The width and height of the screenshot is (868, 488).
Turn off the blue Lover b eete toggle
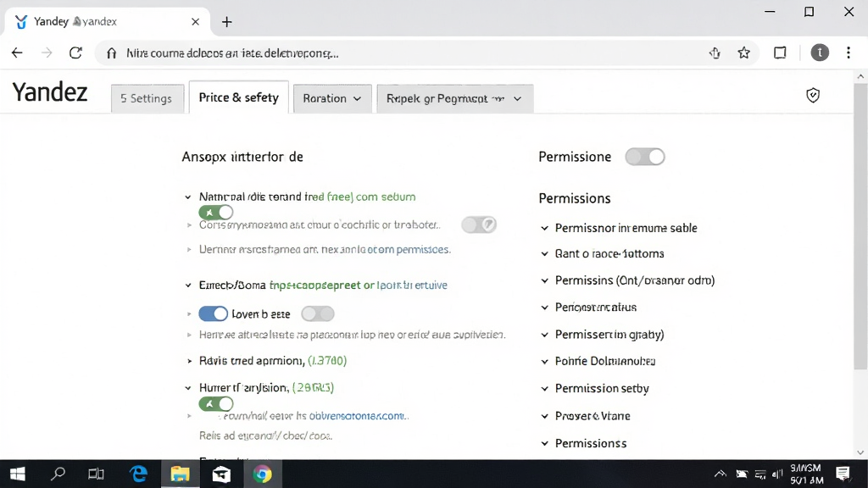click(213, 313)
